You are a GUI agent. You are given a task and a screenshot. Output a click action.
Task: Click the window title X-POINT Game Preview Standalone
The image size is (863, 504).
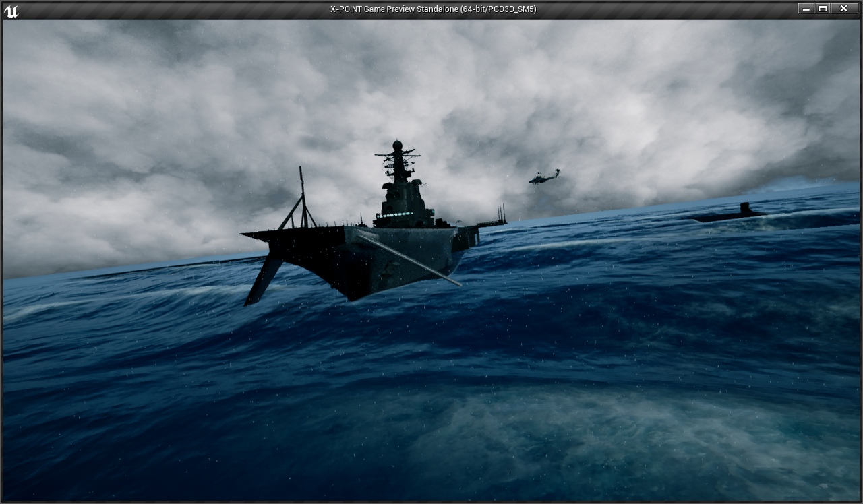(x=433, y=9)
